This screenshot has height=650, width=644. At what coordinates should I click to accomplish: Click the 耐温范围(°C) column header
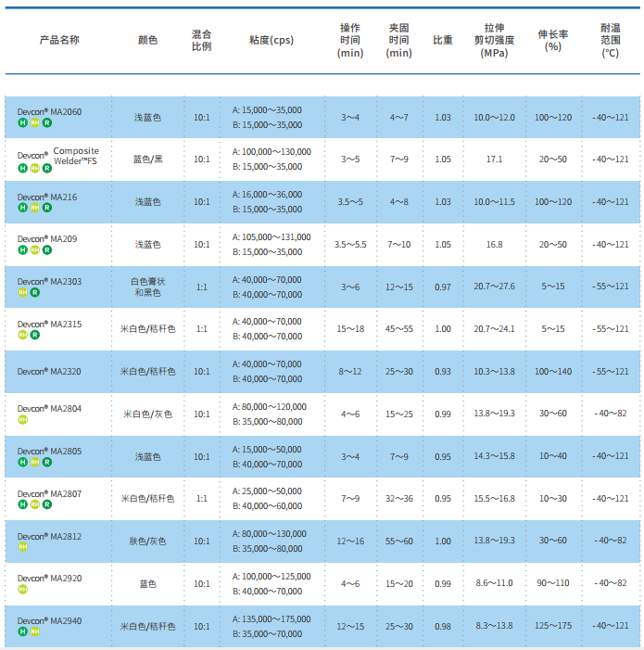pos(611,40)
